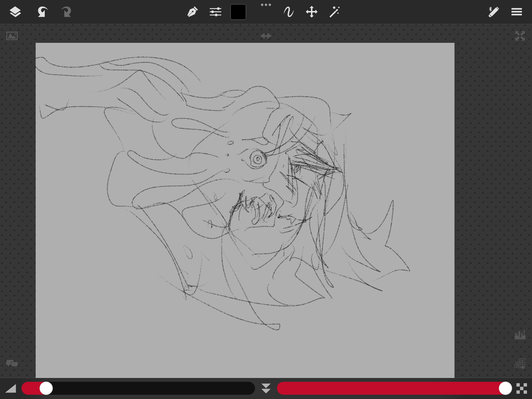The image size is (532, 399).
Task: Adjust the brush opacity slider
Action: pos(394,388)
